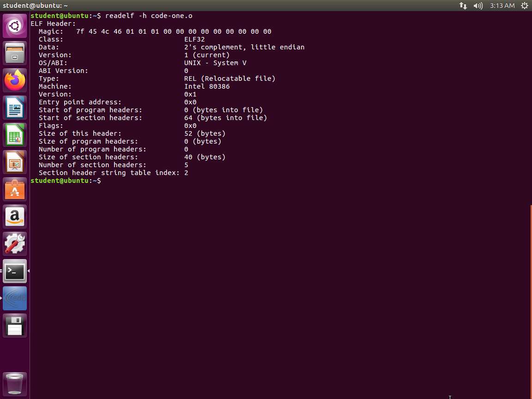The height and width of the screenshot is (399, 532).
Task: Expand the network connections indicator menu
Action: point(463,6)
